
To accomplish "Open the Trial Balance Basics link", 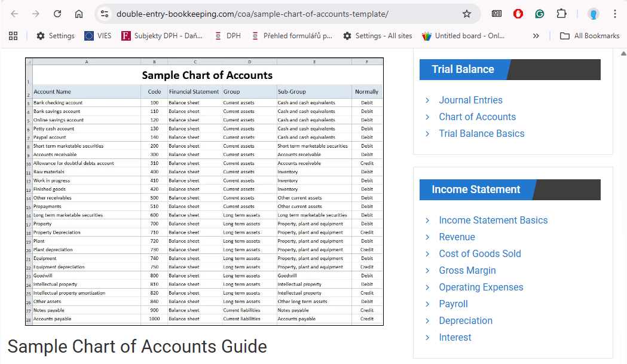I will (481, 134).
